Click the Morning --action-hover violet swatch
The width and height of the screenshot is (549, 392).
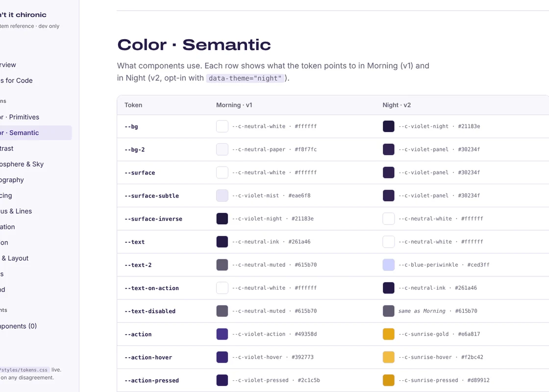(222, 357)
